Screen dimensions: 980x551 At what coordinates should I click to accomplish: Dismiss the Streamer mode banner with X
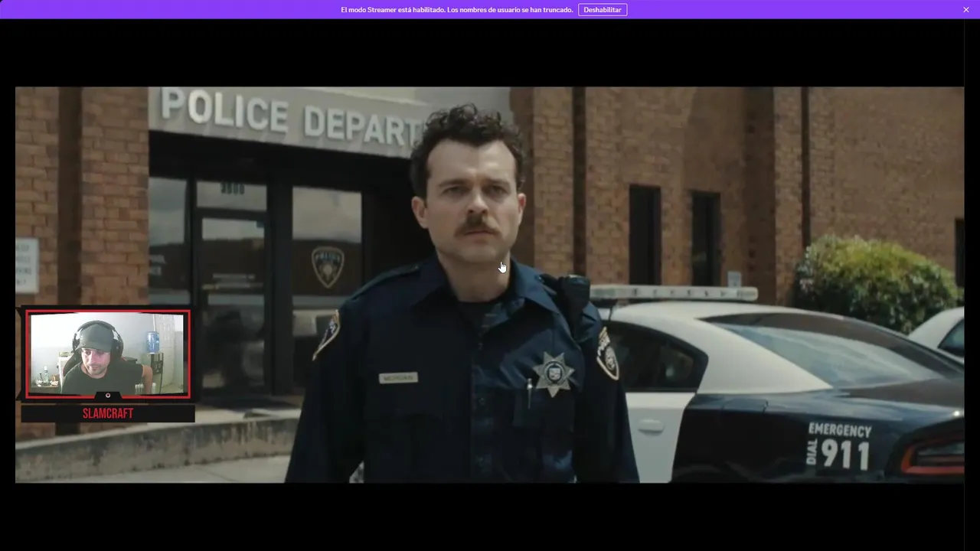tap(966, 10)
